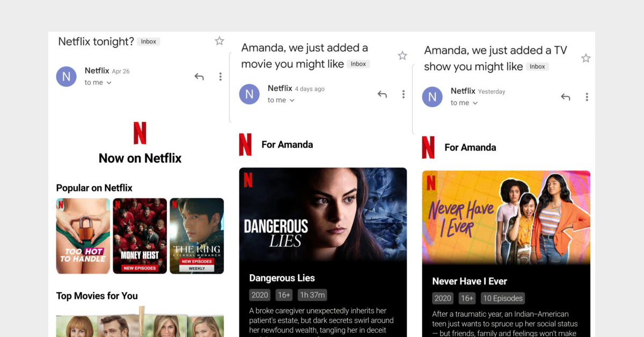Open 'The King Eternal Monarch' thumbnail
The width and height of the screenshot is (644, 337).
point(196,236)
